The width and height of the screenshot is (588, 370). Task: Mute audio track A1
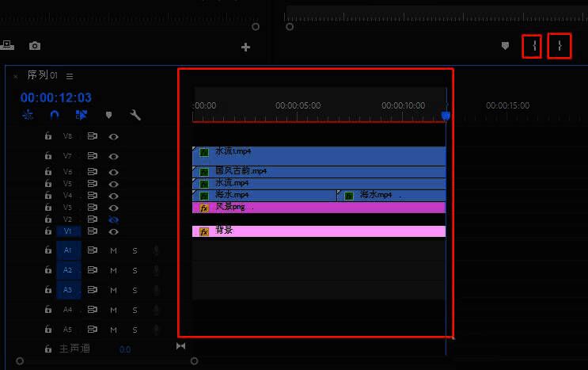114,250
